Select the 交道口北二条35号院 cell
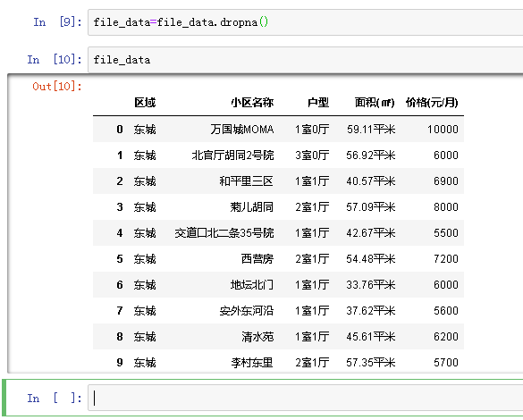Screen dimensions: 523x420 pyautogui.click(x=224, y=232)
